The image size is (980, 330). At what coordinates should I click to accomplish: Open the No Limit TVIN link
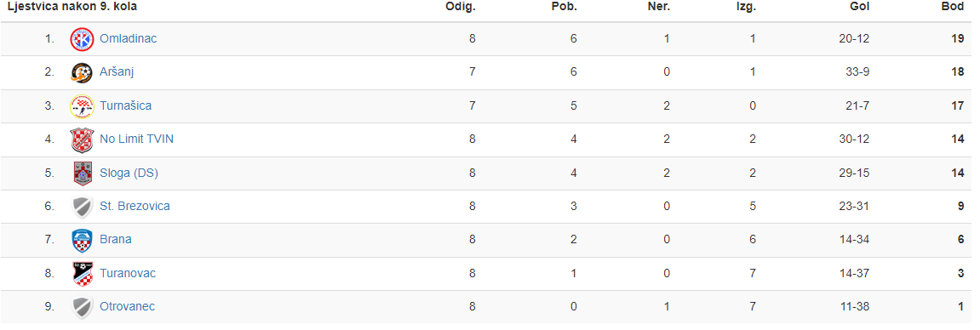137,139
